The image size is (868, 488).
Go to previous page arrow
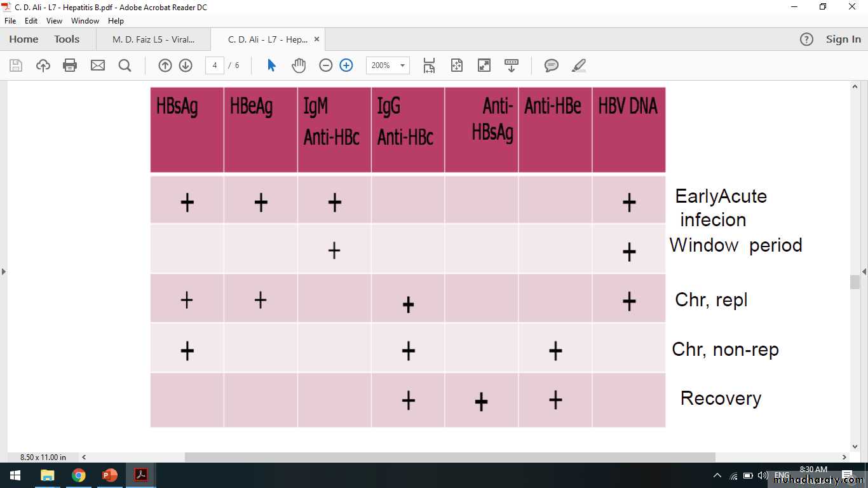(x=165, y=65)
